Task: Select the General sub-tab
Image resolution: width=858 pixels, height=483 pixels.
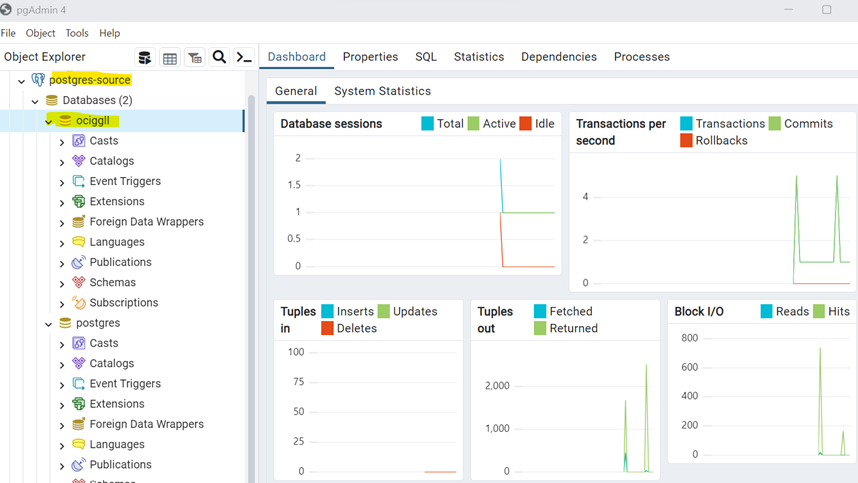Action: coord(296,91)
